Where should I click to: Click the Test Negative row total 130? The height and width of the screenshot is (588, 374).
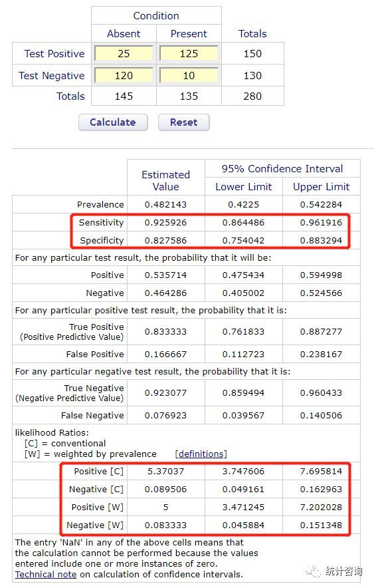252,76
